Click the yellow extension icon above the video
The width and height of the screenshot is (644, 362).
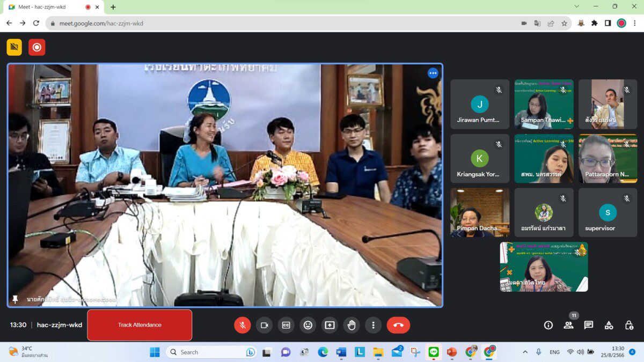pos(14,47)
